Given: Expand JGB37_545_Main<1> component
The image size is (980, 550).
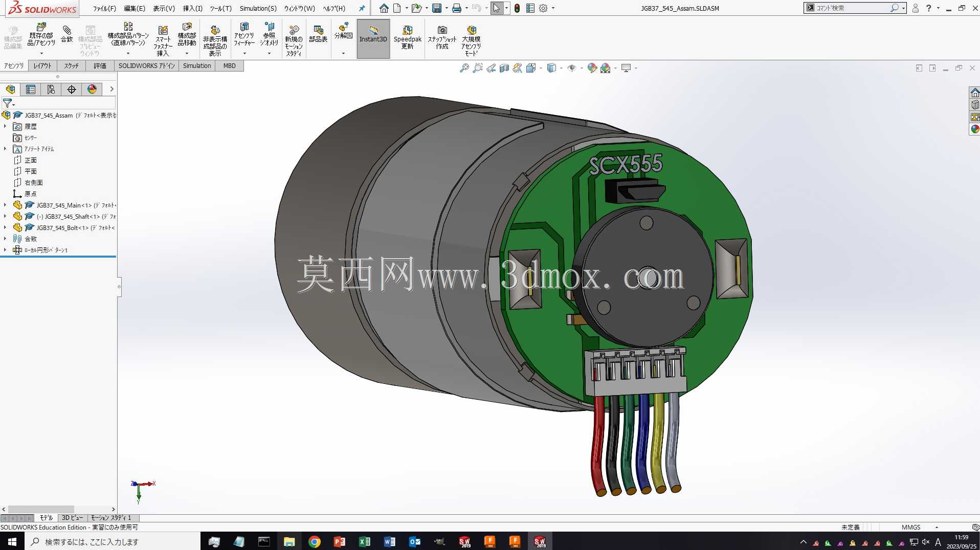Looking at the screenshot, I should point(5,205).
